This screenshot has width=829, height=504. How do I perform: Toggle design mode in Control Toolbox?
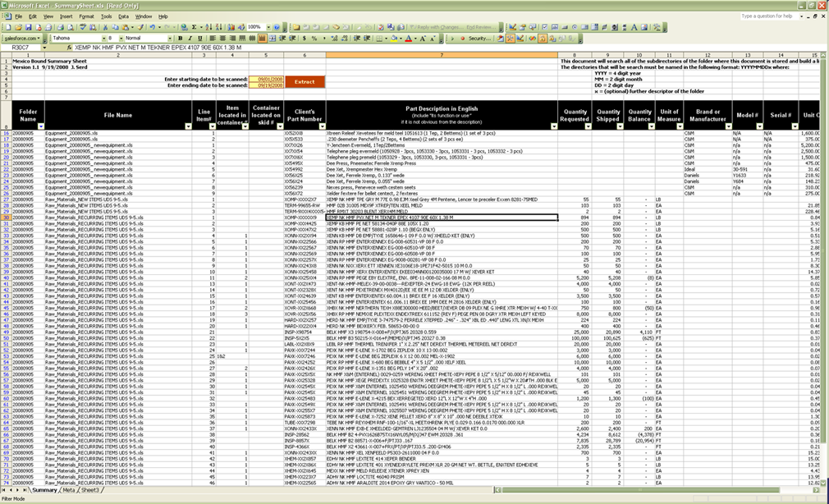coord(513,27)
